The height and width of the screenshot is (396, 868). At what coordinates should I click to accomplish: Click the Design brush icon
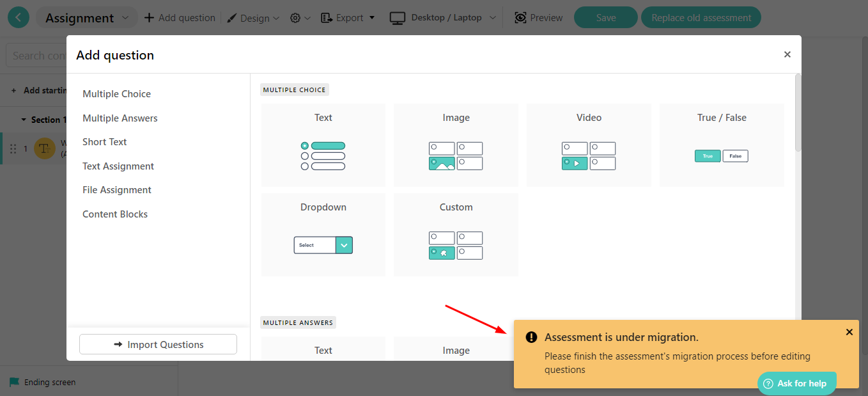[232, 18]
